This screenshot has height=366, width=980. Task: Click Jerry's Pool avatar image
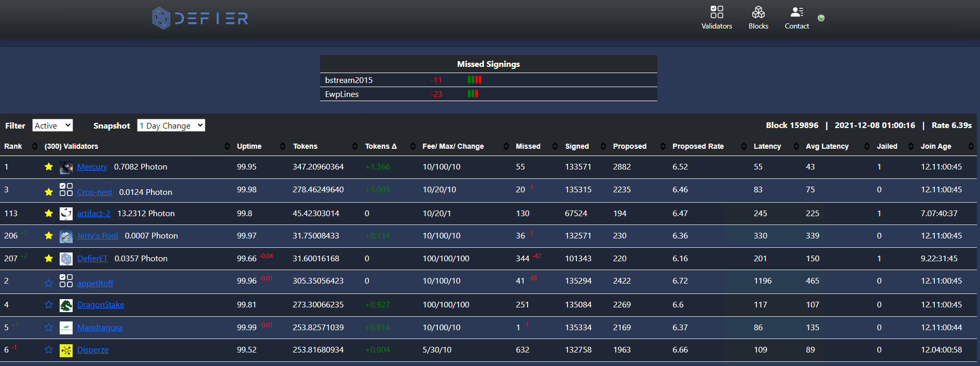(x=66, y=236)
